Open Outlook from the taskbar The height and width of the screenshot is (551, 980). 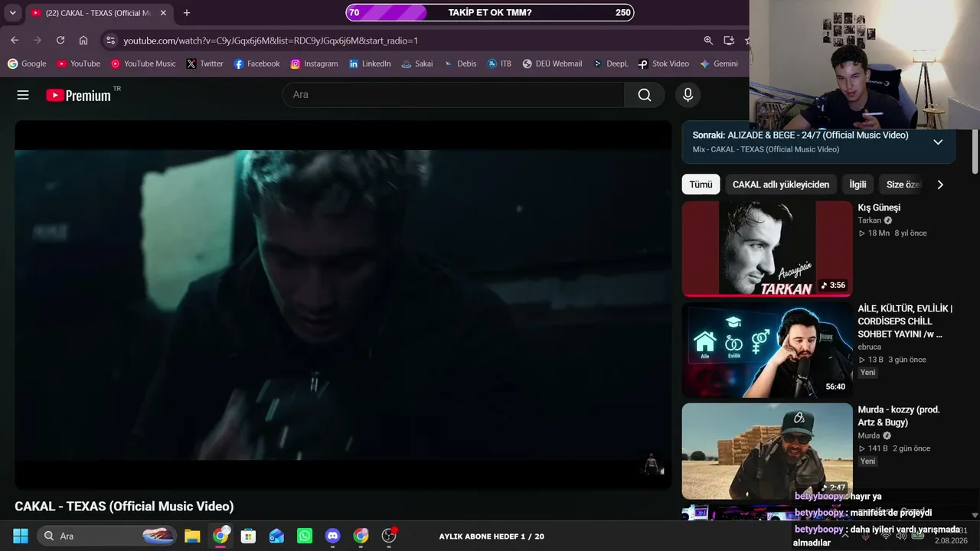click(x=276, y=536)
